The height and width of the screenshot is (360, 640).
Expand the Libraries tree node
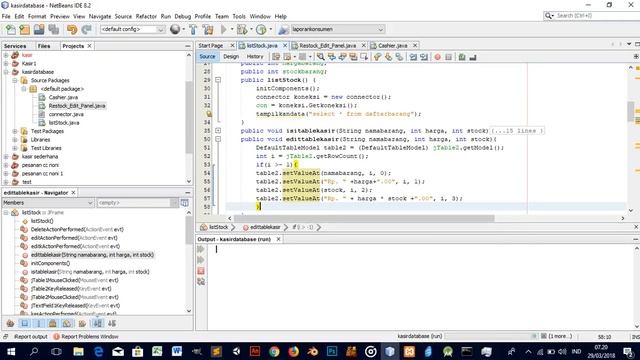tap(15, 140)
